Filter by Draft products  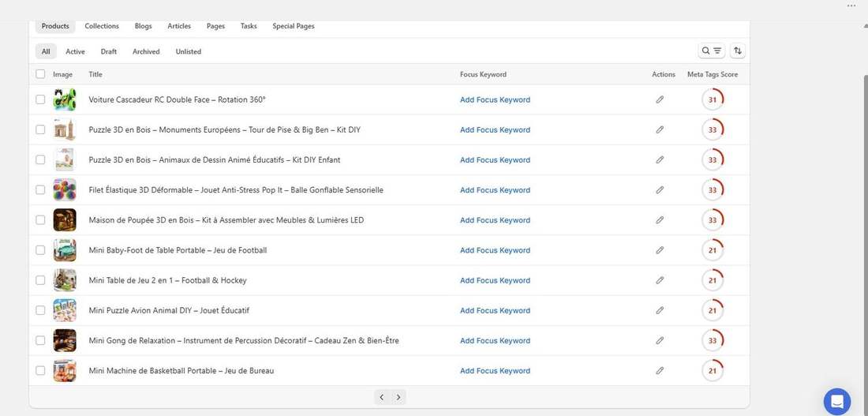pyautogui.click(x=109, y=51)
